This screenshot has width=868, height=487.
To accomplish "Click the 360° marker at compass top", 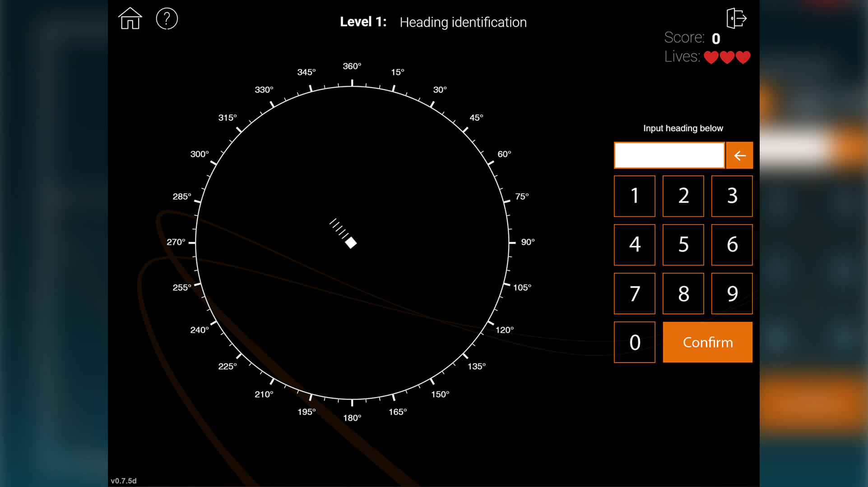I will pyautogui.click(x=352, y=66).
